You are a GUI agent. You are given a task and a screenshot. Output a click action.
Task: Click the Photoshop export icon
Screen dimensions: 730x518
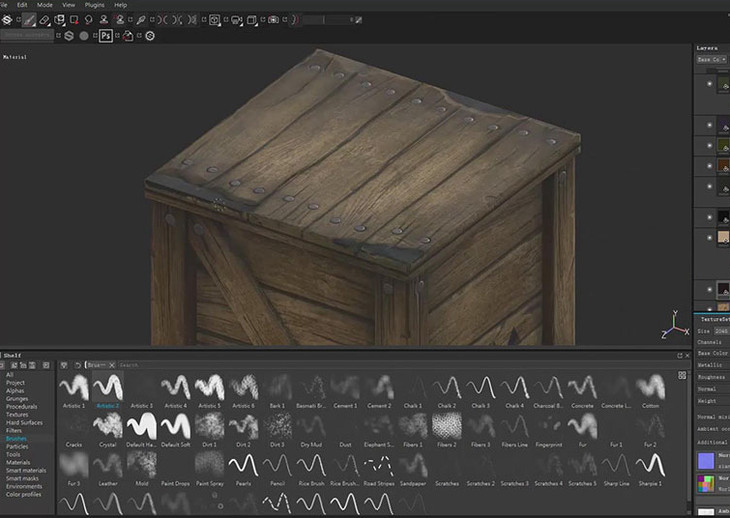[106, 36]
